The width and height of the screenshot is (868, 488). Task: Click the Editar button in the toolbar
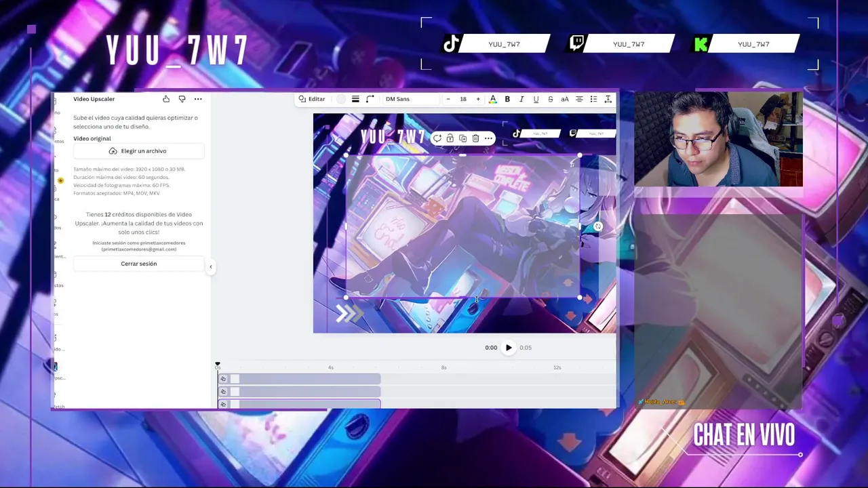[x=312, y=99]
